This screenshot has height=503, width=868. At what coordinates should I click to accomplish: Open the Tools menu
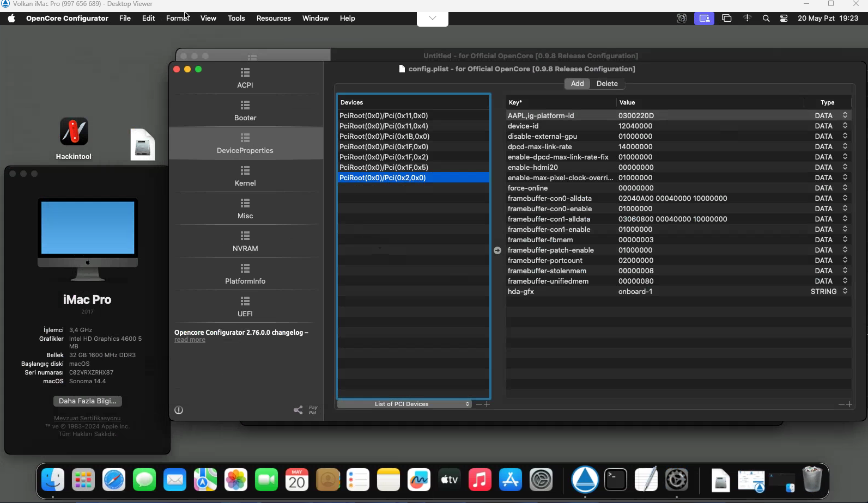coord(236,18)
